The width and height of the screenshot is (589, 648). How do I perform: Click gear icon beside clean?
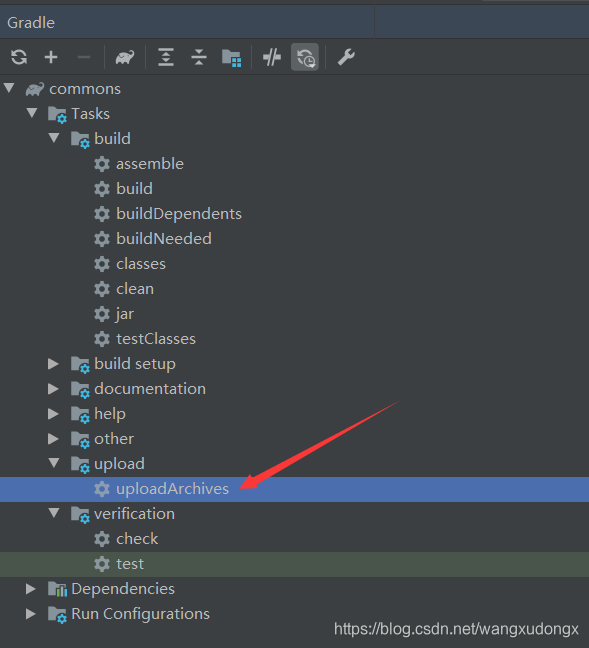click(102, 289)
